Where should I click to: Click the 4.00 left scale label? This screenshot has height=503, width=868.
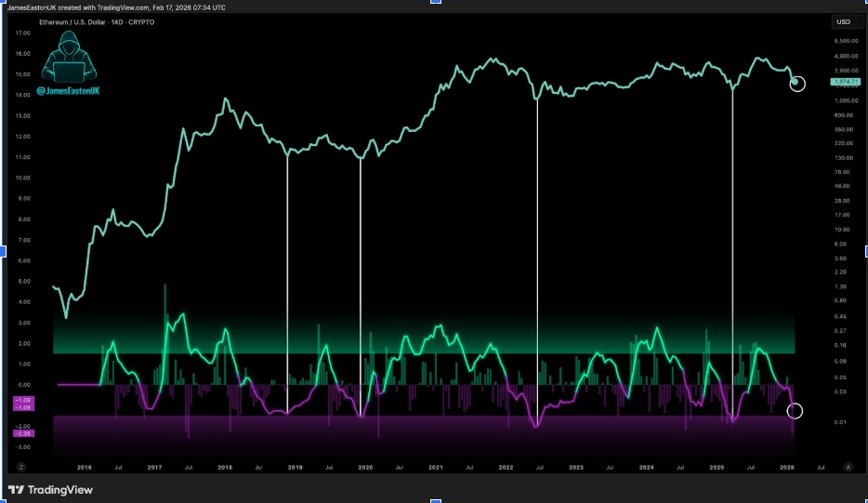click(22, 302)
